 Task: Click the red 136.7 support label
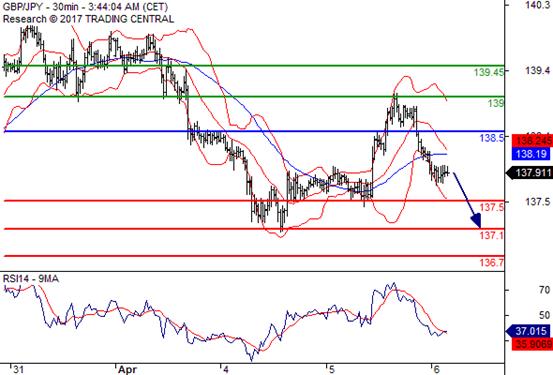click(x=492, y=262)
